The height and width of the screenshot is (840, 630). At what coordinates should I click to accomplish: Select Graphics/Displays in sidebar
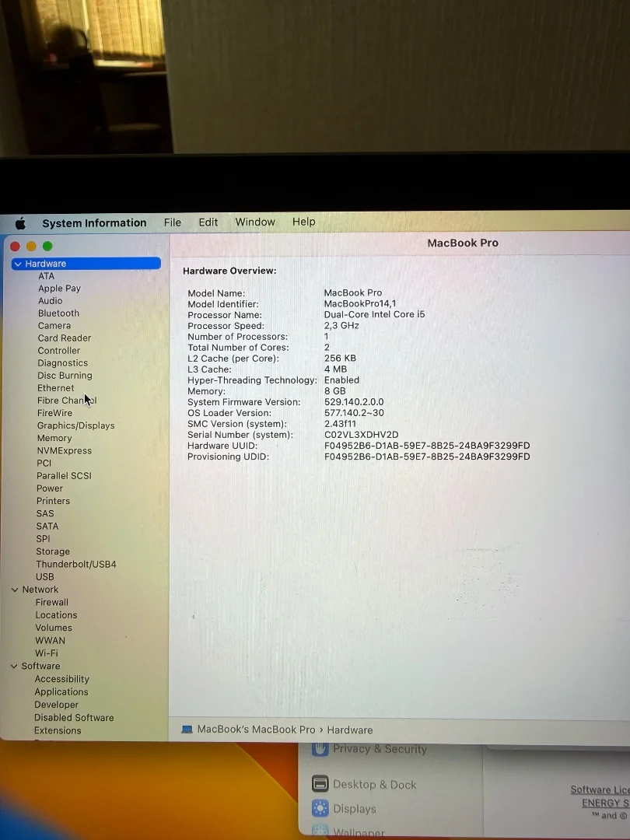76,425
